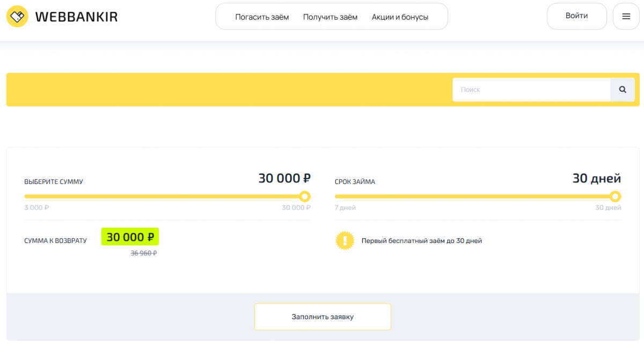Click the Webbankir handshake logo icon
The height and width of the screenshot is (346, 644).
point(17,17)
